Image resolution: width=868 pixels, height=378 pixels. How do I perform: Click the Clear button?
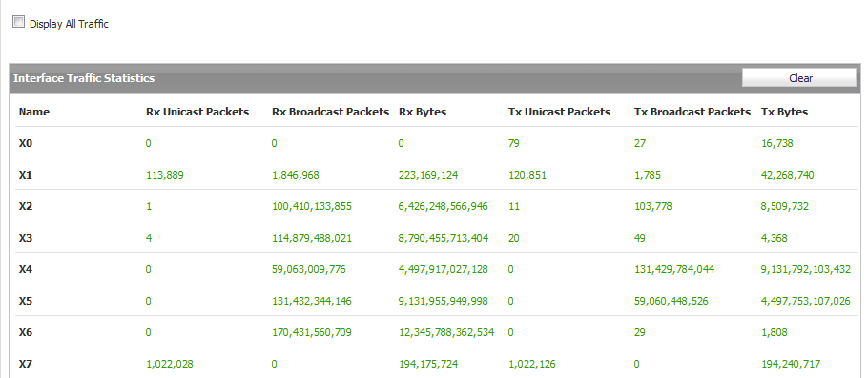click(799, 78)
